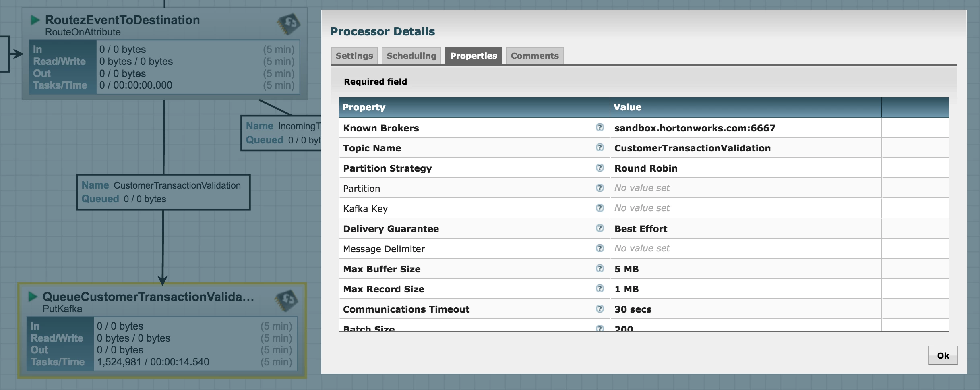Select the Properties tab
Image resolution: width=980 pixels, height=390 pixels.
tap(473, 56)
